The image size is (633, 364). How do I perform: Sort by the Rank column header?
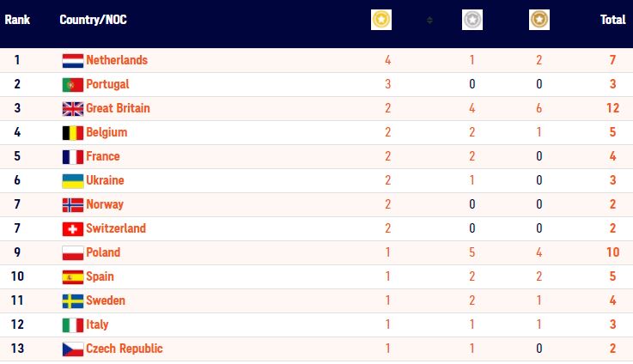(x=17, y=19)
